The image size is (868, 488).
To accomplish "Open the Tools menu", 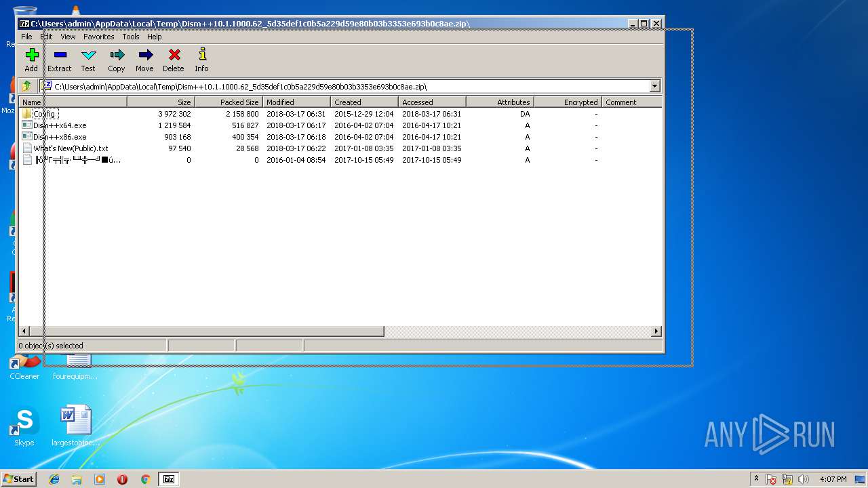I will pyautogui.click(x=131, y=37).
